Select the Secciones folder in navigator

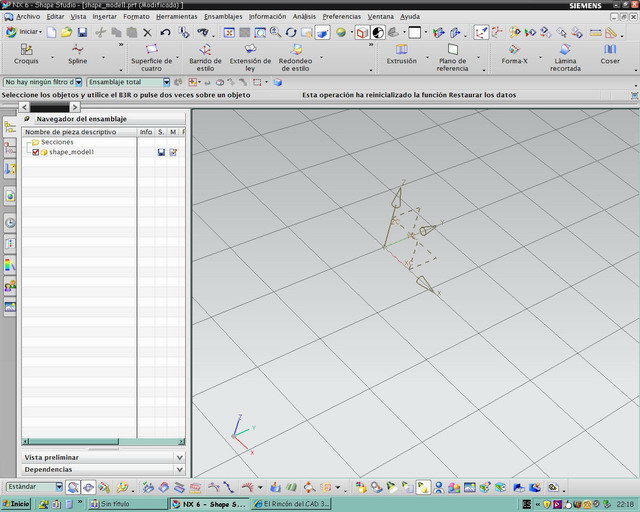click(56, 142)
